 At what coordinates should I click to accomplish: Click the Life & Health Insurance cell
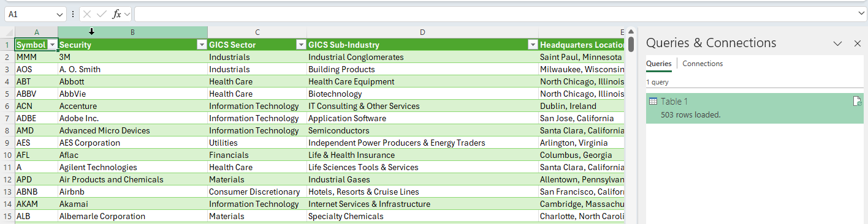coord(422,155)
